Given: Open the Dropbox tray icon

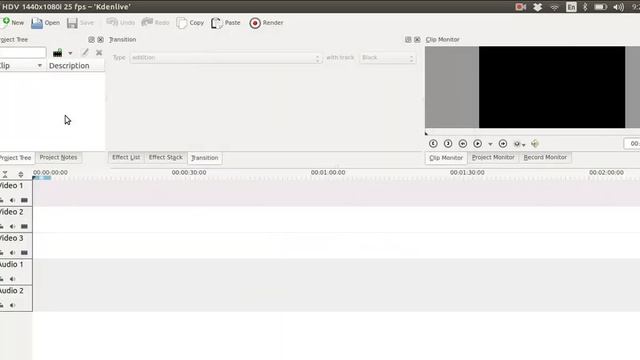Looking at the screenshot, I should click(538, 7).
